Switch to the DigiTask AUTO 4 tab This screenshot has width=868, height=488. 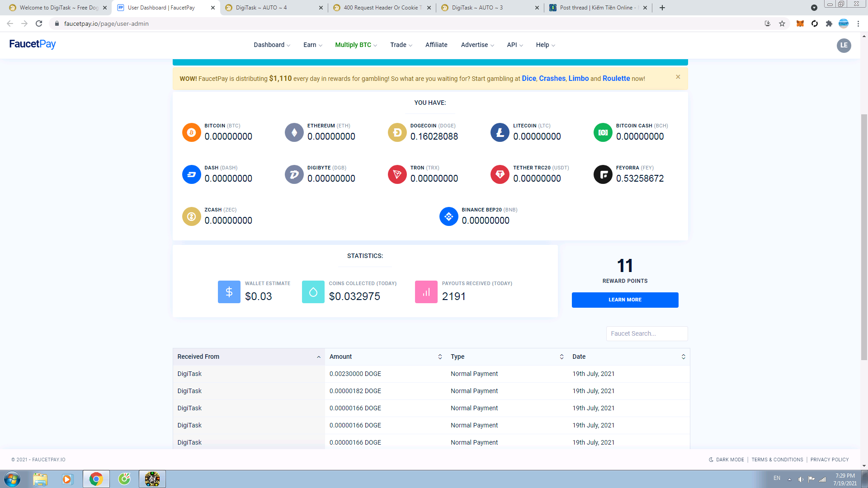tap(274, 8)
